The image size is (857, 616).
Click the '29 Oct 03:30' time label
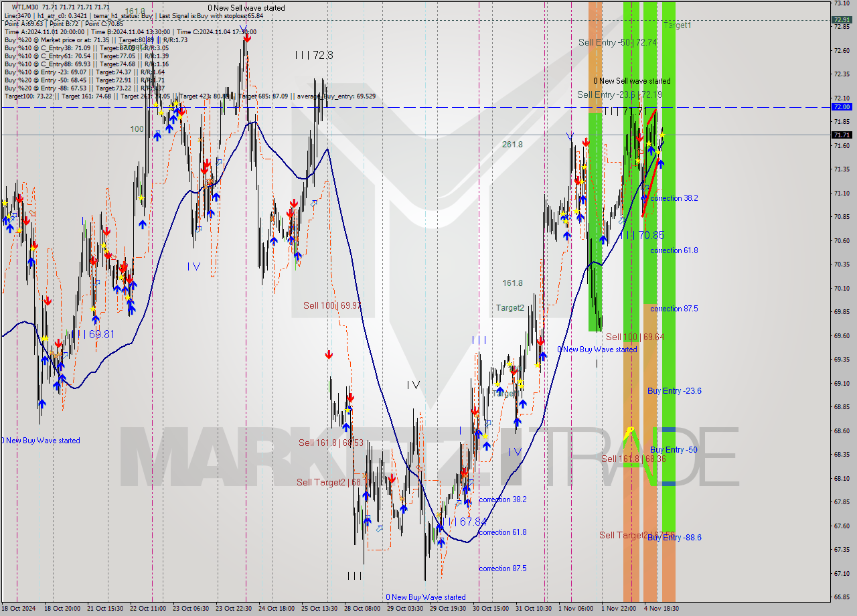pos(404,609)
